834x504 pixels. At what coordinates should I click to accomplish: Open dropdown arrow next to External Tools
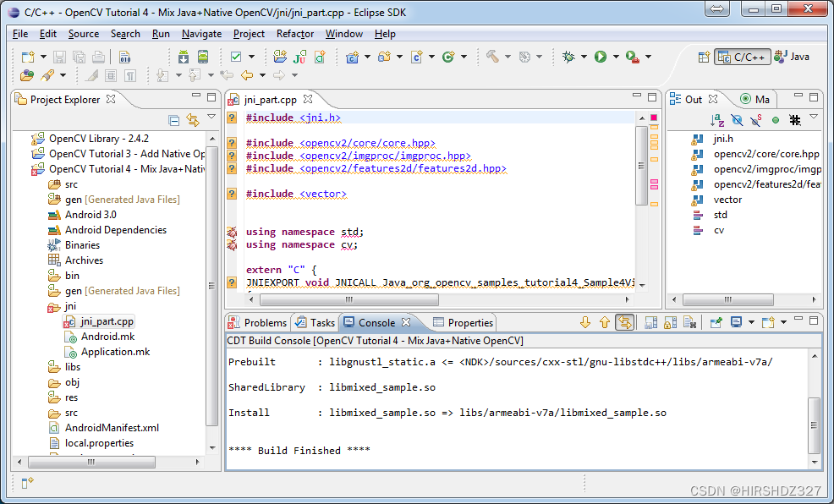pos(649,57)
